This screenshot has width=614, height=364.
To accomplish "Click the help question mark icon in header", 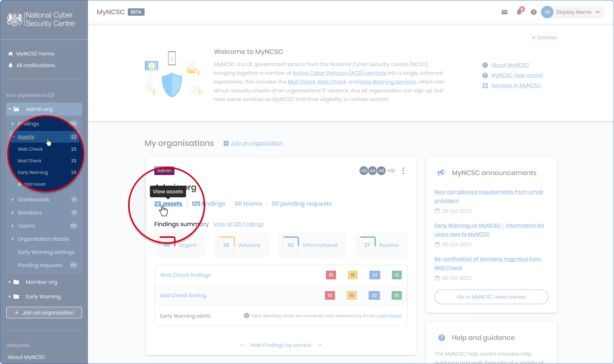I will tap(534, 12).
